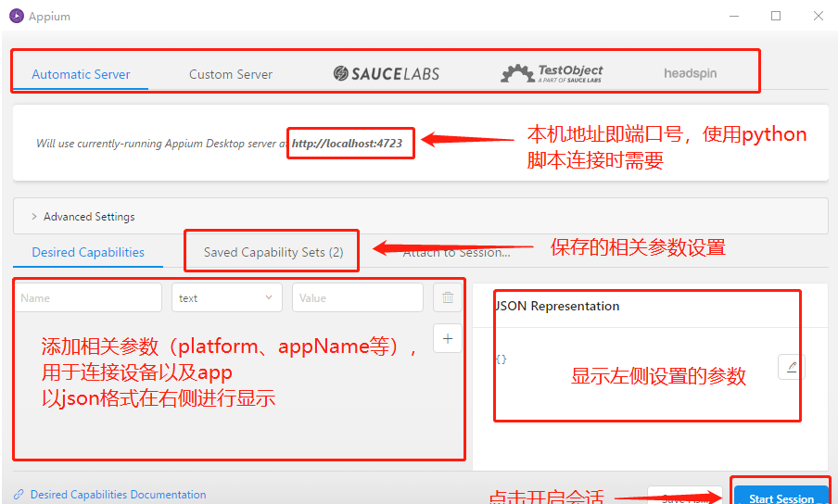Click the JSON Representation heading
The height and width of the screenshot is (504, 838).
click(557, 306)
